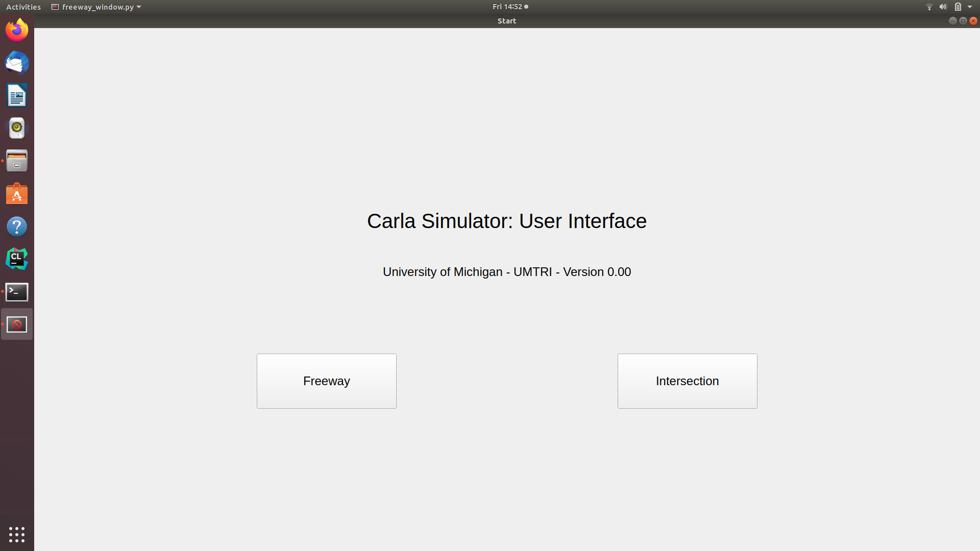Open Rhythmbox music player in the dock

coord(17,128)
